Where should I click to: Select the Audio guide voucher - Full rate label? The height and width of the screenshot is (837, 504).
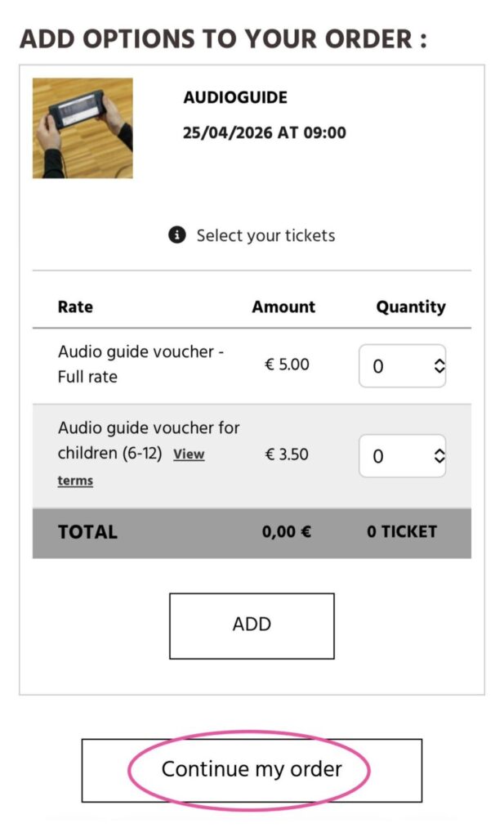(x=140, y=364)
